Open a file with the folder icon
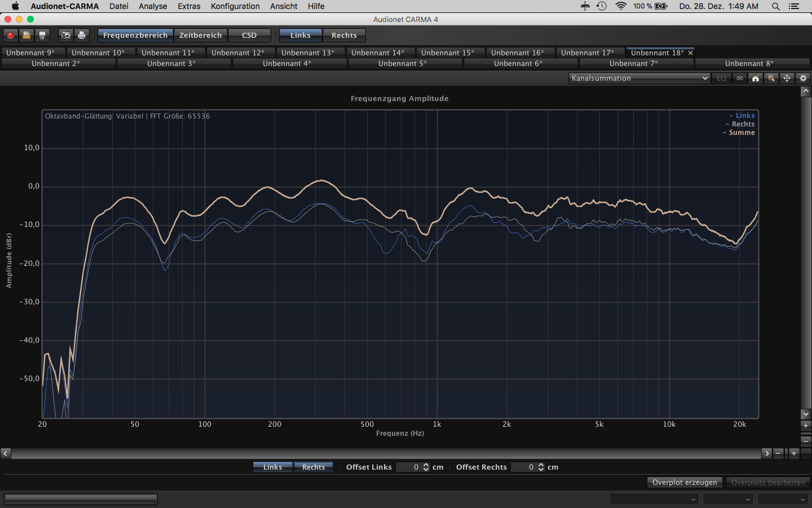 26,35
